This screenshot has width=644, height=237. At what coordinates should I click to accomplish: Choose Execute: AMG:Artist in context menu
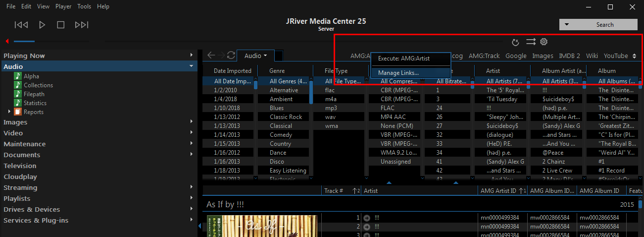point(411,59)
